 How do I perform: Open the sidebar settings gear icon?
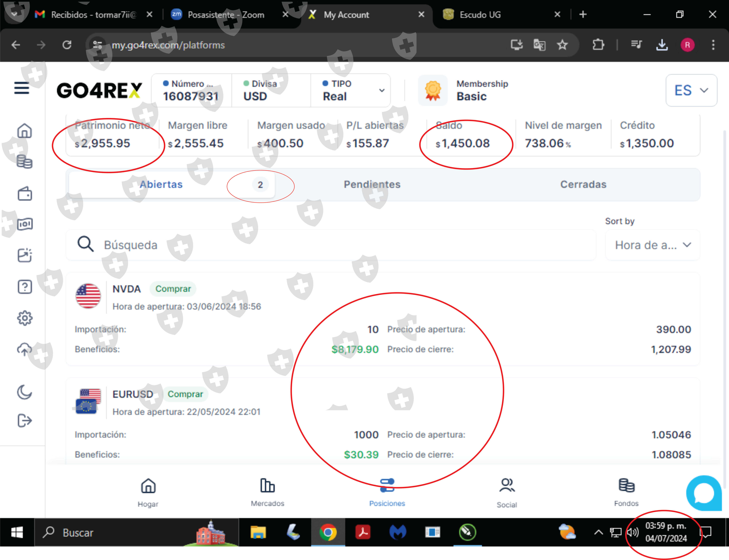24,318
